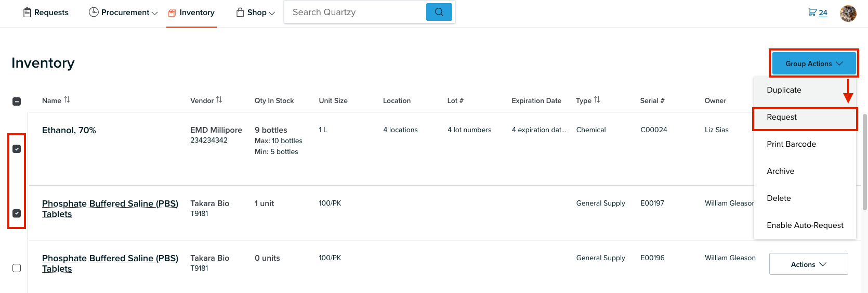Select Delete from the menu
Screen dimensions: 868x293
point(805,198)
